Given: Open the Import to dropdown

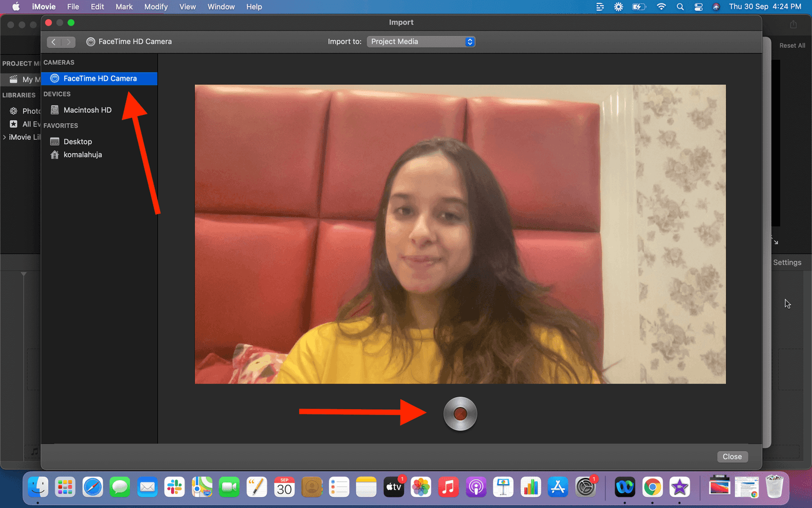Looking at the screenshot, I should pos(421,42).
